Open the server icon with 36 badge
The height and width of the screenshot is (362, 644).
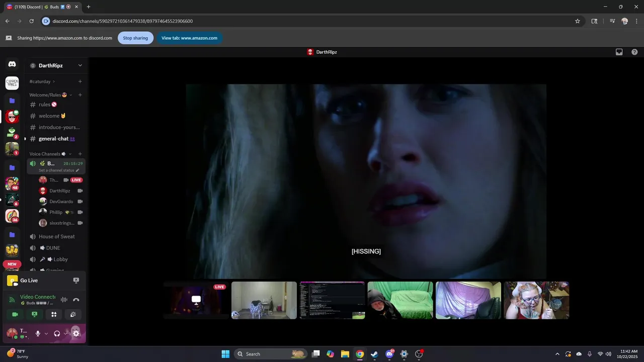coord(12,216)
